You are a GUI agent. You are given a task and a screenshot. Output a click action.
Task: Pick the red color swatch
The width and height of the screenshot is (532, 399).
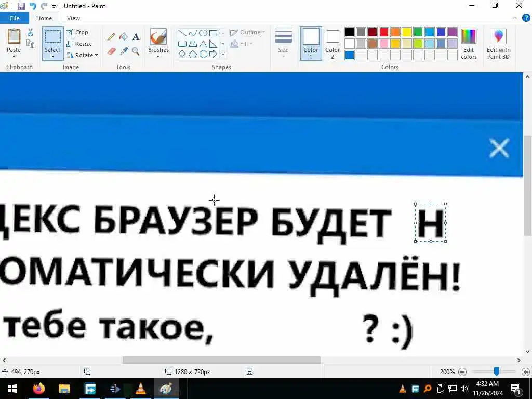click(384, 32)
